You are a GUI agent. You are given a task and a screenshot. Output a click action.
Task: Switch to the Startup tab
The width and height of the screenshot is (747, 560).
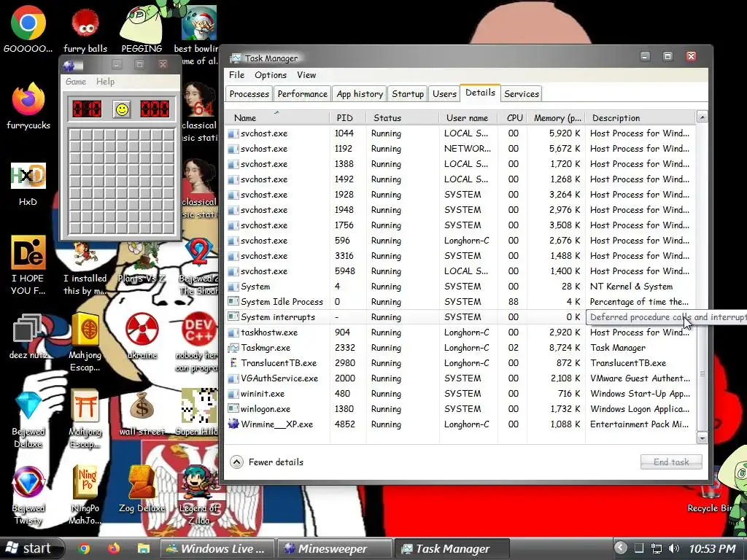pos(408,94)
